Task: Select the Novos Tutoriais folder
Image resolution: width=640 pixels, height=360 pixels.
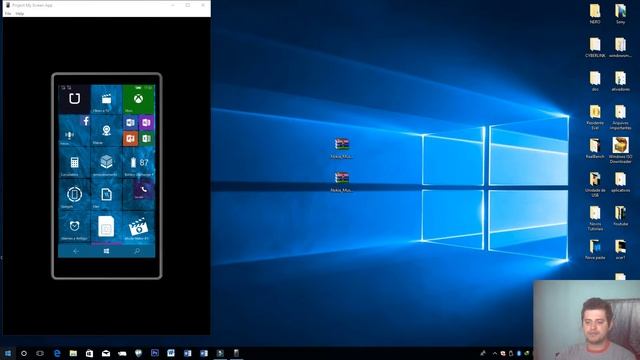Action: [595, 218]
